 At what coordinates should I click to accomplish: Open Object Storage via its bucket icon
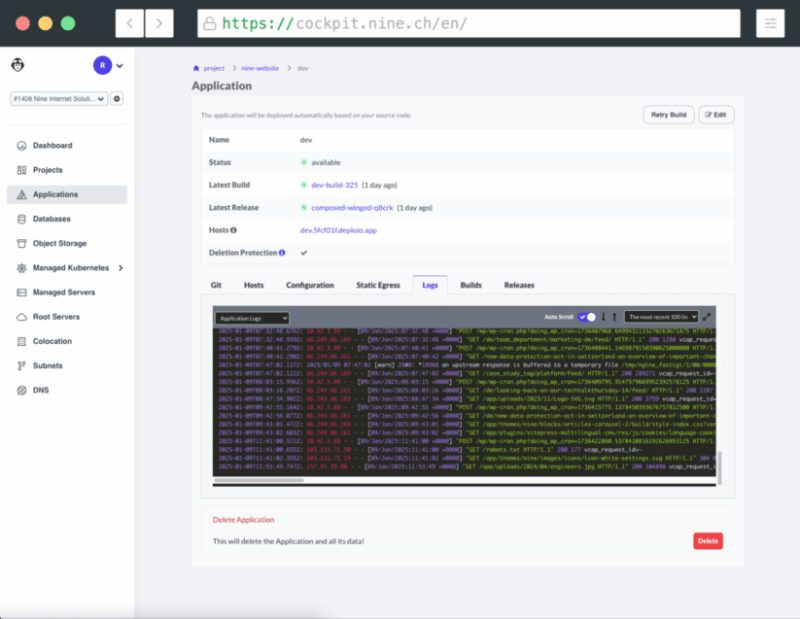[x=22, y=243]
